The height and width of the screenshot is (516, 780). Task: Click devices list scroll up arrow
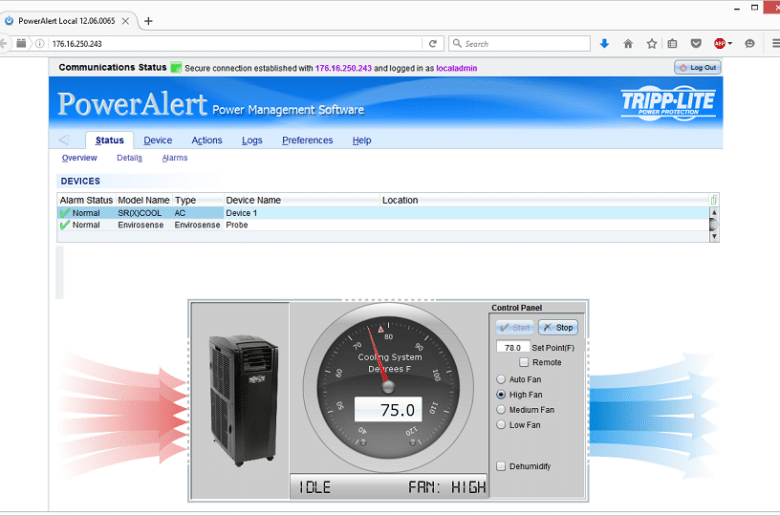(x=714, y=212)
